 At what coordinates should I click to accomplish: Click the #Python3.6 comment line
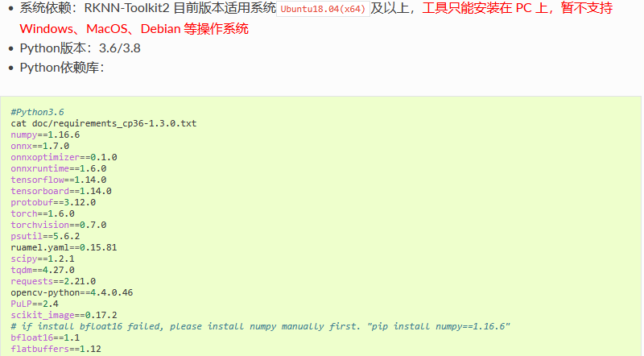[37, 112]
